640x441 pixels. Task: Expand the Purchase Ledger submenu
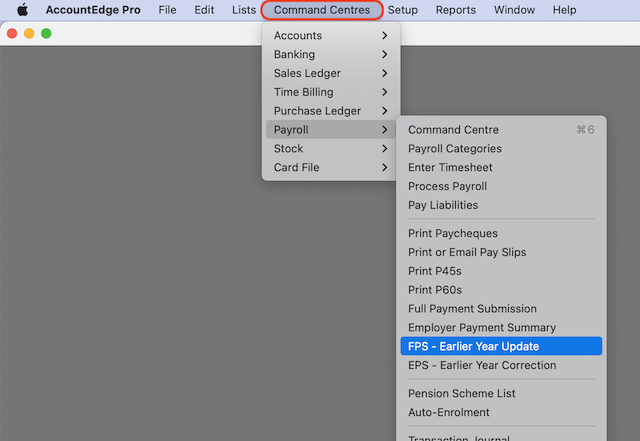331,111
